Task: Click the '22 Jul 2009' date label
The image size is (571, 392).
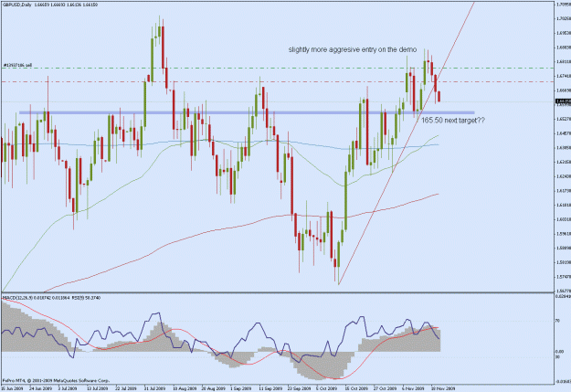Action: (x=126, y=388)
